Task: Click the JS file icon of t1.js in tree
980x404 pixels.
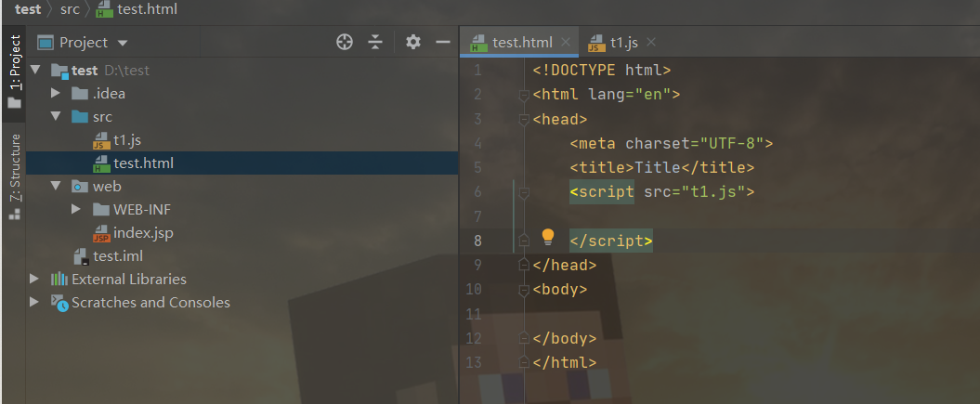Action: pos(101,140)
